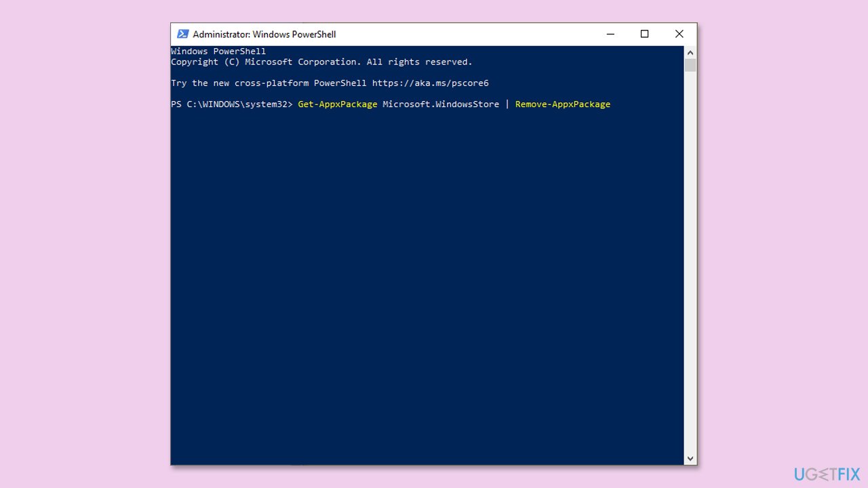Click the scrollbar down arrow
The width and height of the screenshot is (868, 488).
[x=690, y=459]
